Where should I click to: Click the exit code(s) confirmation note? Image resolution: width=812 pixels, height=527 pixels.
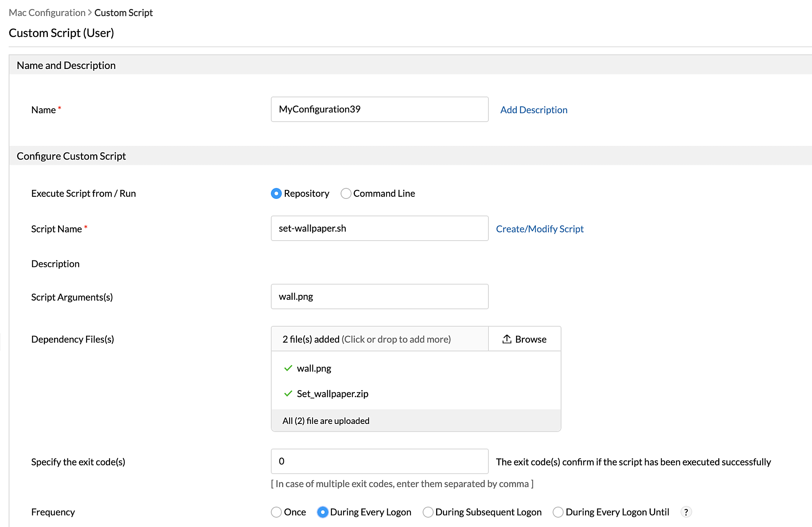pyautogui.click(x=633, y=462)
